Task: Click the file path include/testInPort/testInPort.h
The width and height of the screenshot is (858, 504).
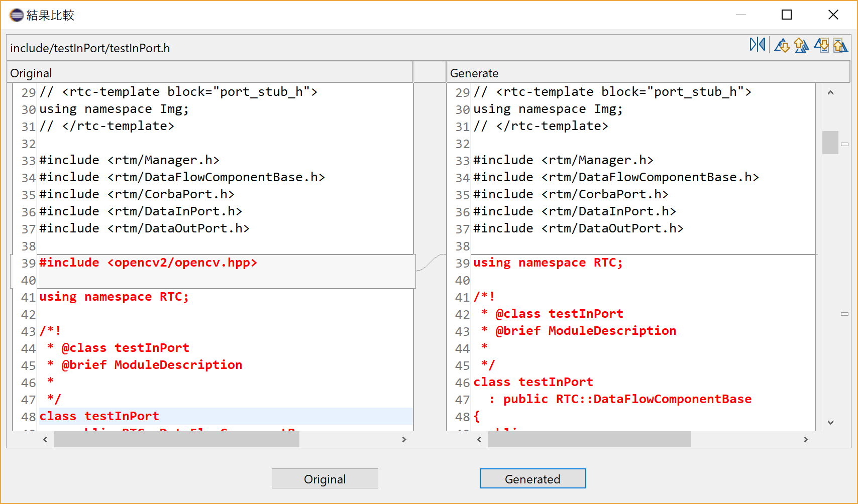Action: 90,48
